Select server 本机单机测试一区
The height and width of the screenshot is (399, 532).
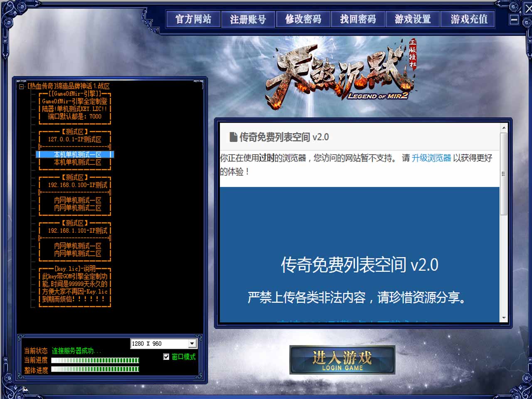pos(75,155)
